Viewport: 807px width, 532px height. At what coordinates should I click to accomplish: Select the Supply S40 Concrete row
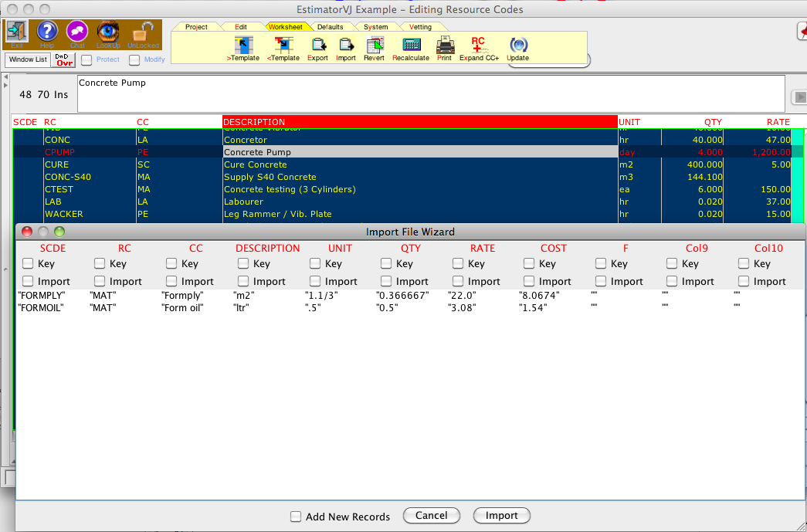(x=402, y=177)
